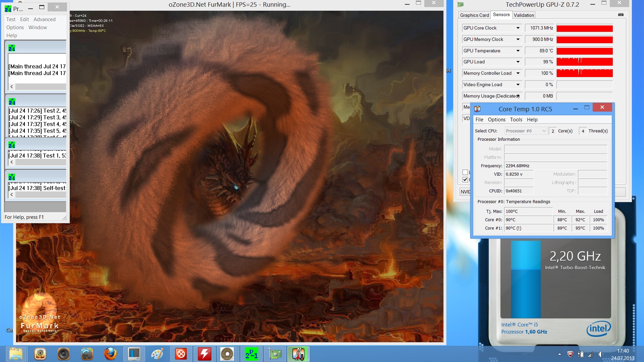This screenshot has width=644, height=362.
Task: Click the Core #1 90°C (!) reading
Action: [x=528, y=228]
